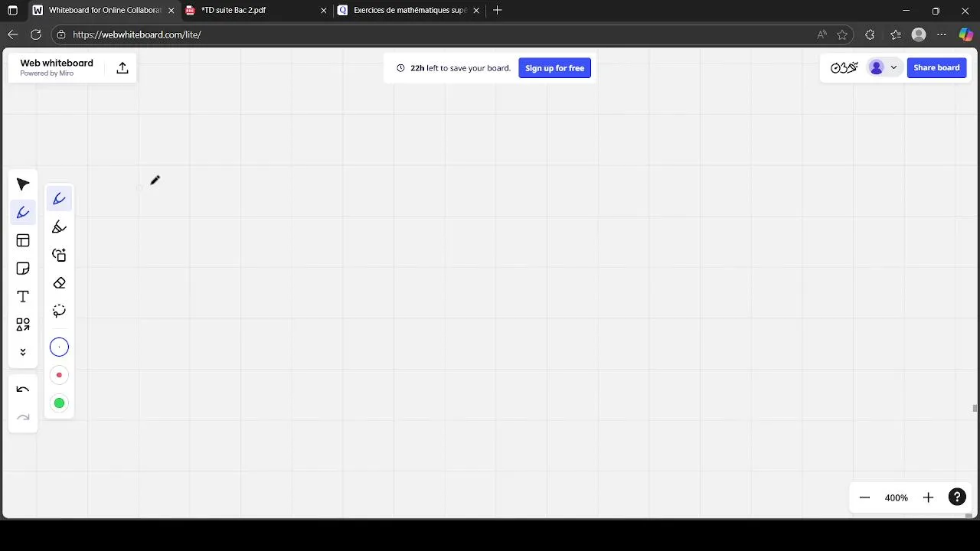Image resolution: width=980 pixels, height=551 pixels.
Task: Select the lasso selection tool
Action: [x=59, y=311]
